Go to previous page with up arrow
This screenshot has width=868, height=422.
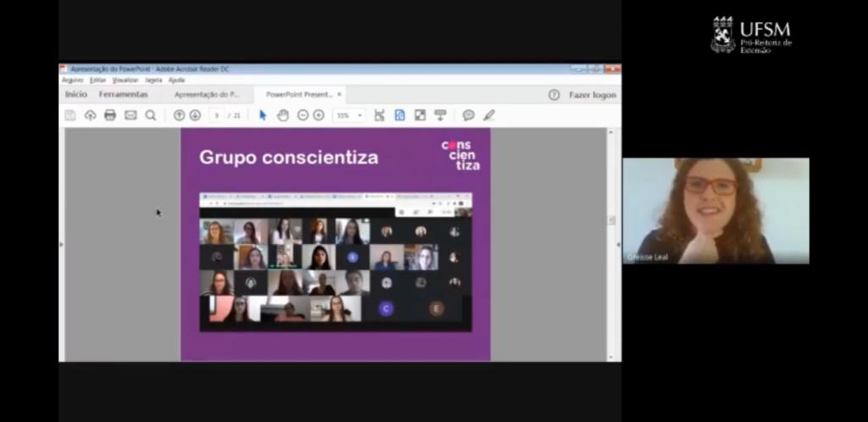tap(179, 115)
